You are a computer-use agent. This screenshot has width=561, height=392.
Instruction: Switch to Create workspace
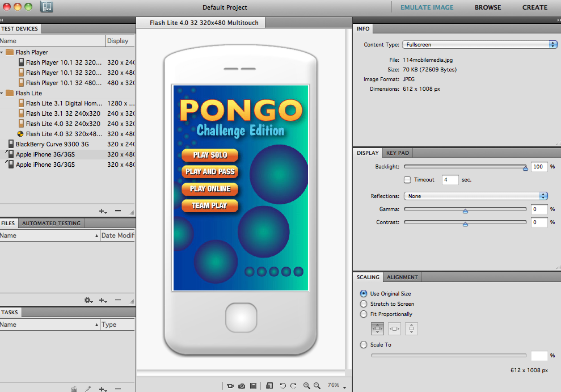534,7
